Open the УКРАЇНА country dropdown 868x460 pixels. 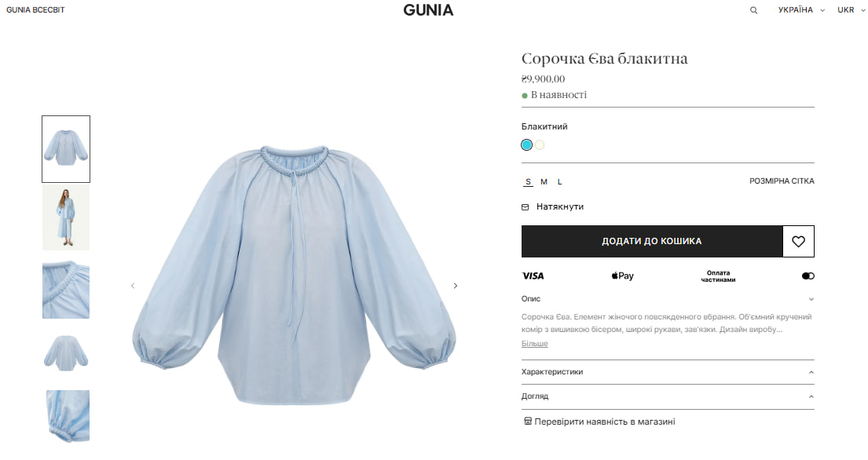click(801, 10)
